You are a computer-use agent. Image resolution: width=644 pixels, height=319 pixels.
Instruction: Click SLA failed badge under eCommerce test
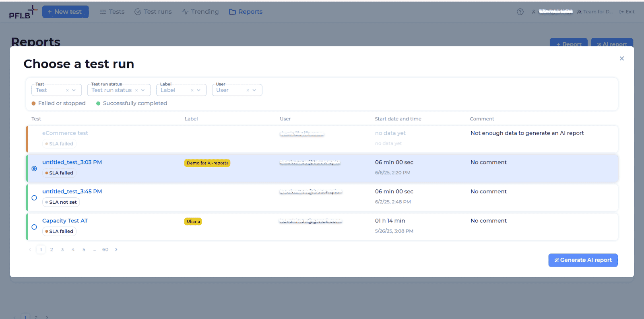(x=59, y=144)
